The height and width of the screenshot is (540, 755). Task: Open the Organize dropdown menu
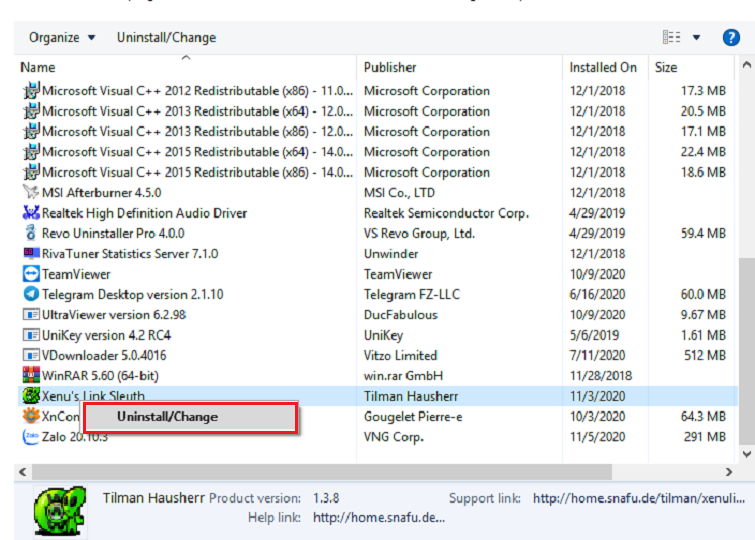tap(62, 38)
